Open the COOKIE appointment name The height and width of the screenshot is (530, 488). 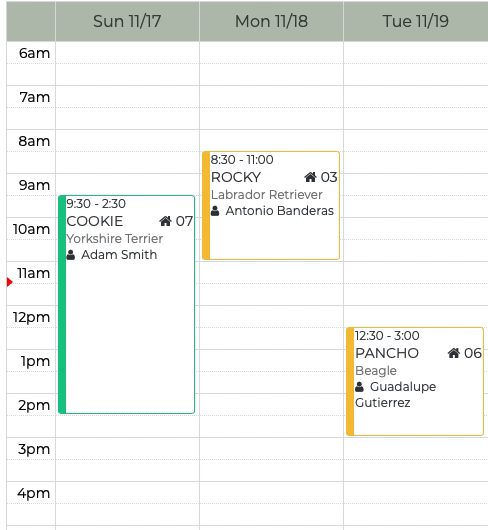pos(95,221)
